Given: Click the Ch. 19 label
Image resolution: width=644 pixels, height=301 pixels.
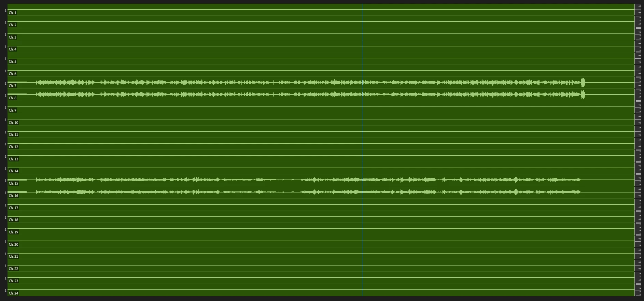Looking at the screenshot, I should [14, 232].
